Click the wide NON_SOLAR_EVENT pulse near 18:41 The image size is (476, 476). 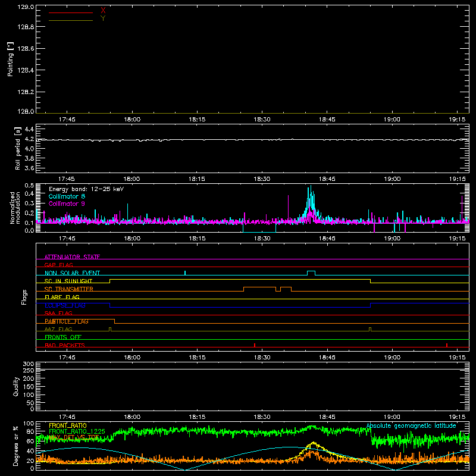click(x=311, y=273)
